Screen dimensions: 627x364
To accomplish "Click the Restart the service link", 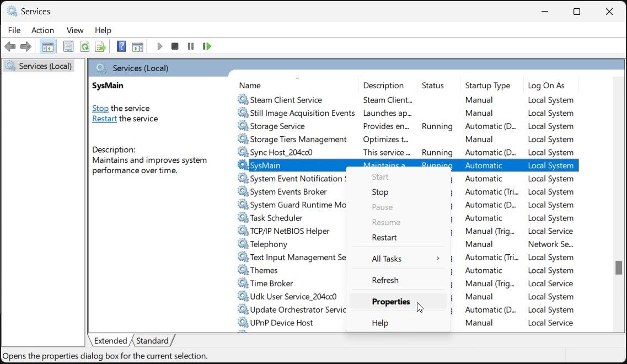I will coord(104,119).
